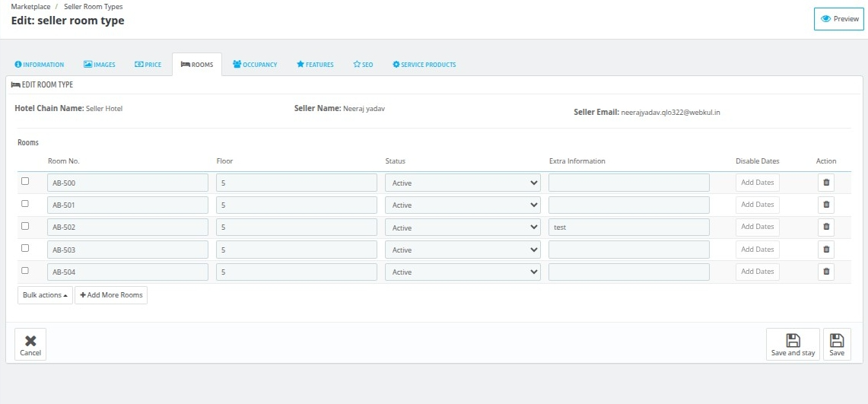Viewport: 868px width, 404px height.
Task: Focus the Room No. field AB-501
Action: [128, 205]
